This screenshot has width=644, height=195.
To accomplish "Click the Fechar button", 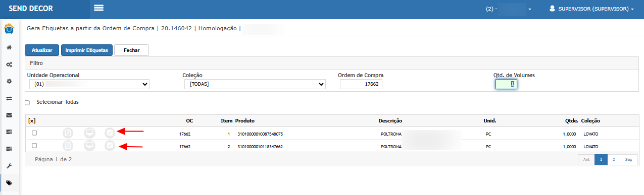I will click(131, 50).
